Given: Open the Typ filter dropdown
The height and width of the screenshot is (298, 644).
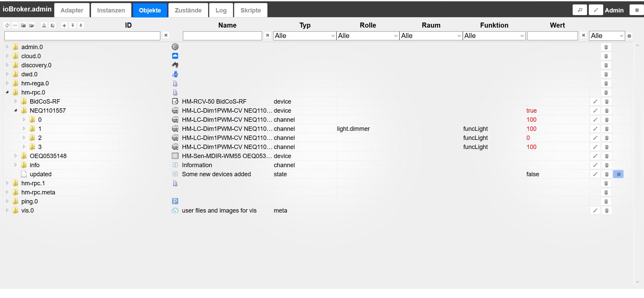Looking at the screenshot, I should click(304, 36).
